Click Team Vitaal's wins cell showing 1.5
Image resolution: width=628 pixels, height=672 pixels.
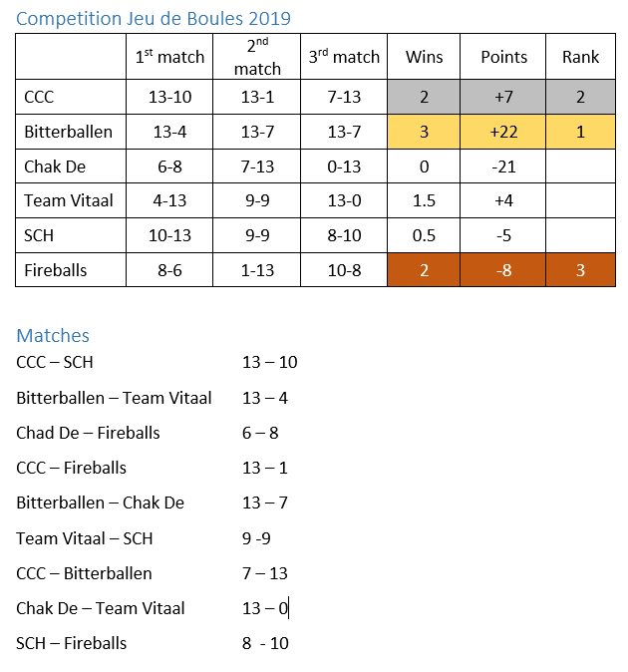pyautogui.click(x=424, y=200)
